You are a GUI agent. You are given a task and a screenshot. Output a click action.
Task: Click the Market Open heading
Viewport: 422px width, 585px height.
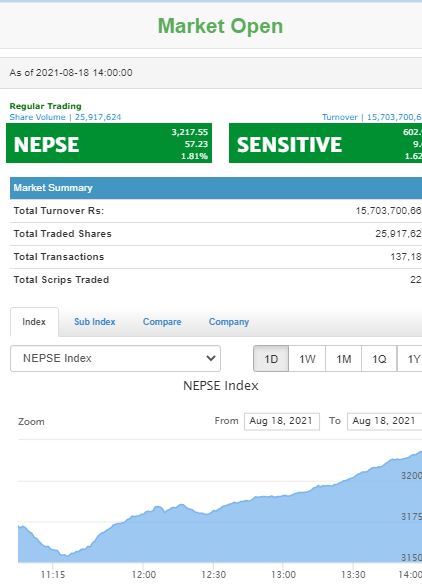221,26
